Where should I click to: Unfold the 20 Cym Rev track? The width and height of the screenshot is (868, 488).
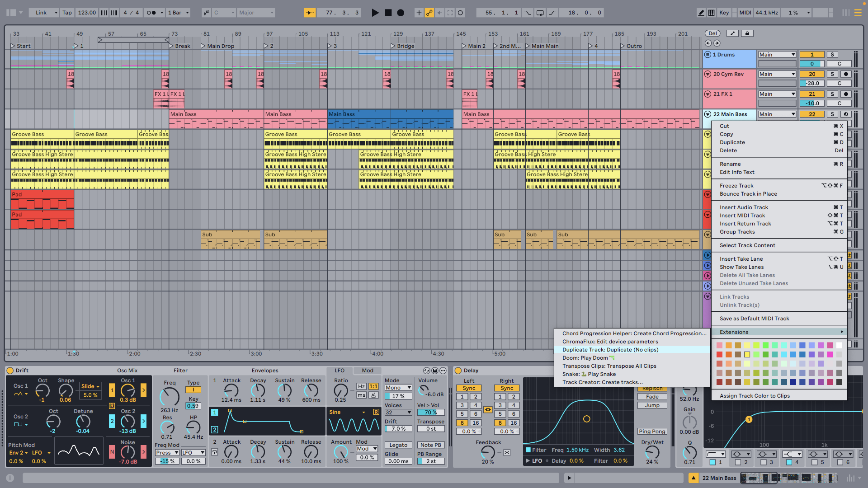[x=708, y=74]
